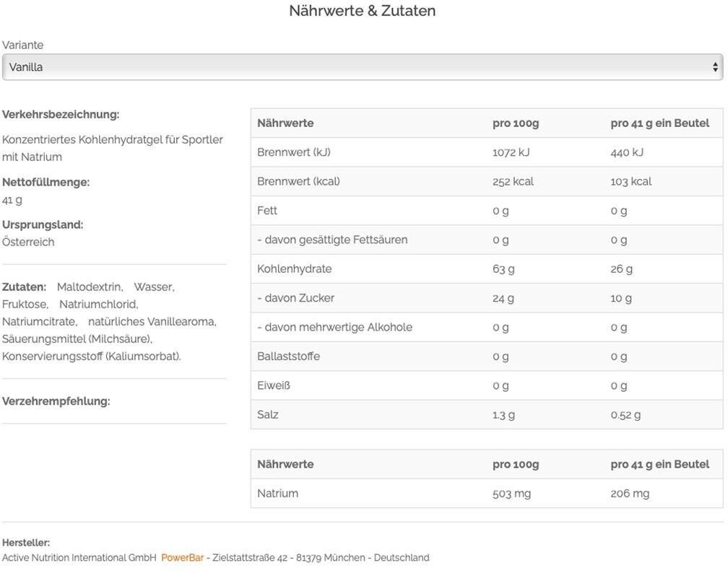Select the Nährwerte & Zutaten heading
Screen dimensions: 728x573
click(362, 11)
